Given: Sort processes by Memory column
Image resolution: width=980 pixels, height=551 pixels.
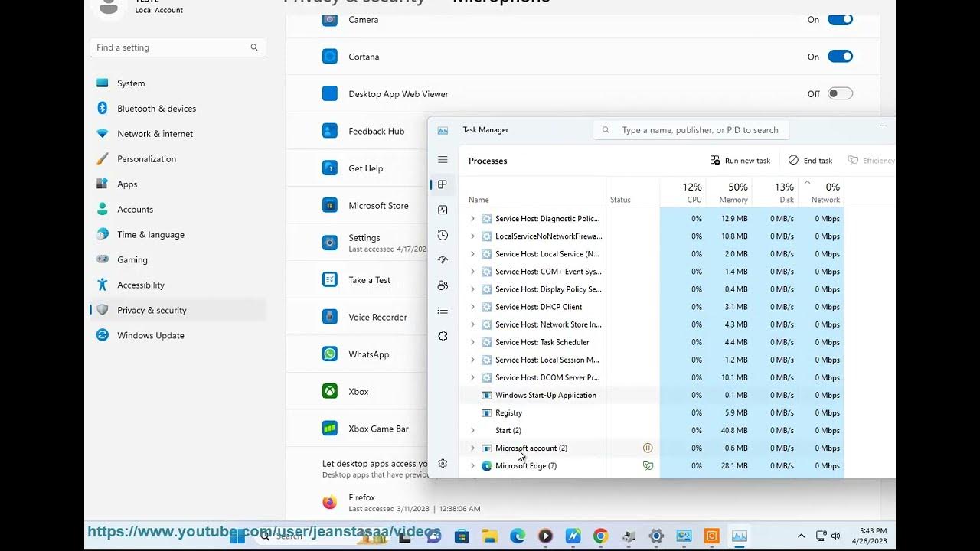Looking at the screenshot, I should click(x=729, y=192).
